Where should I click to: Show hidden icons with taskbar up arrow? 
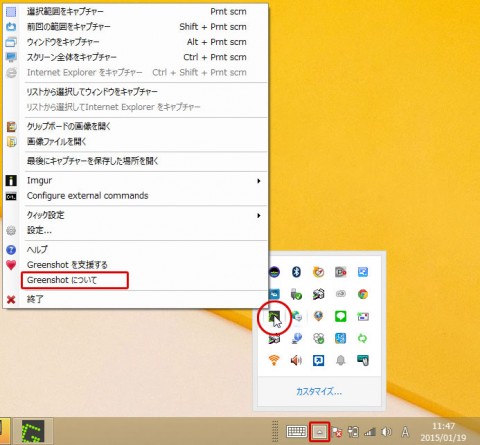[319, 432]
